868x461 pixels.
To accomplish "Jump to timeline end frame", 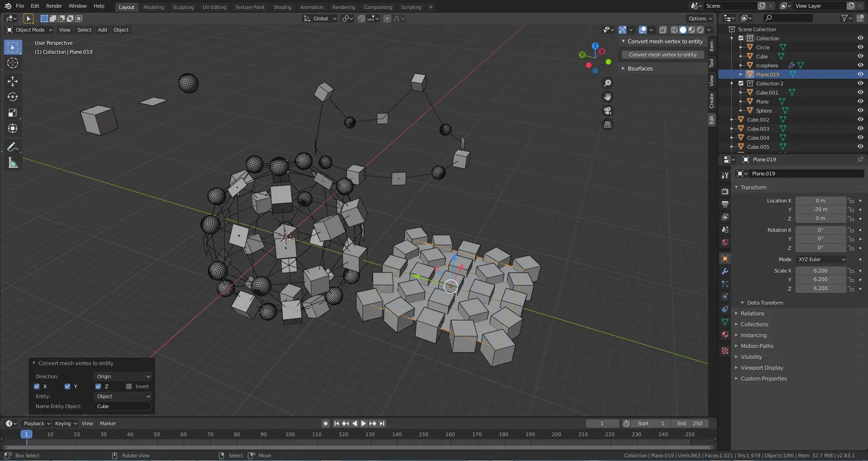I will [382, 424].
